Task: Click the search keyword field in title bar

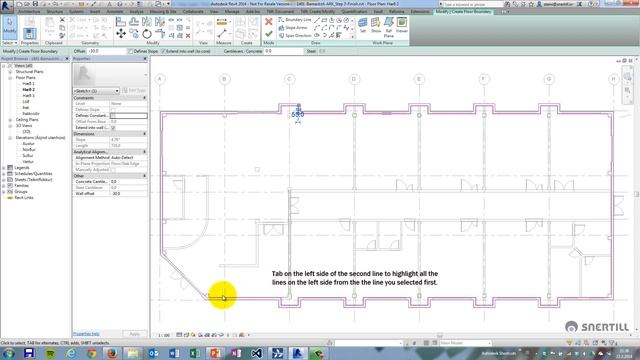Action: (473, 4)
